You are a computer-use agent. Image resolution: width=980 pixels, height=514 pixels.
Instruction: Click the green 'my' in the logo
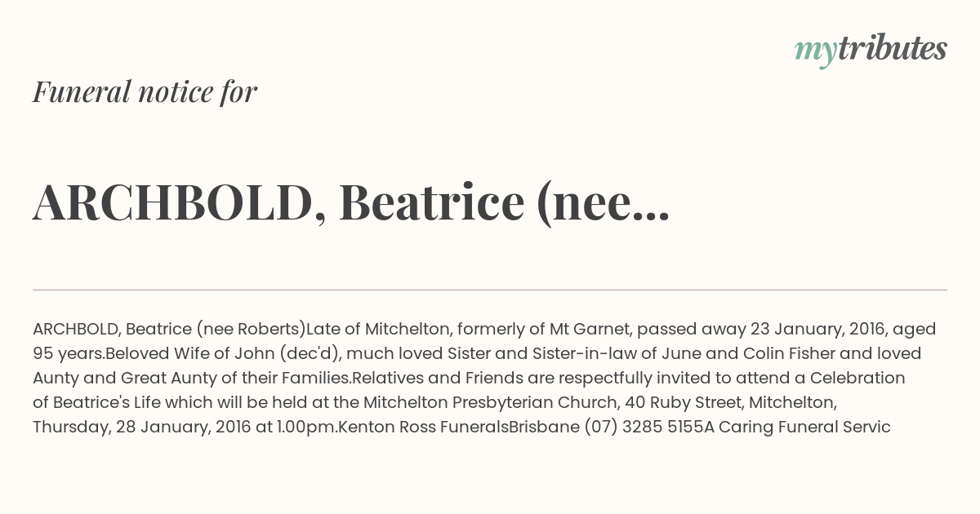click(816, 52)
